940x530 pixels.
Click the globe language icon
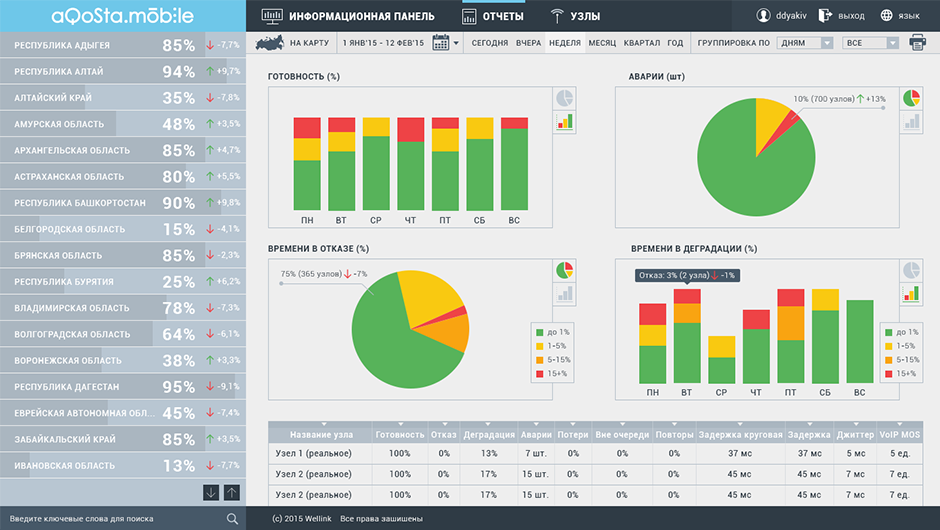coord(886,16)
